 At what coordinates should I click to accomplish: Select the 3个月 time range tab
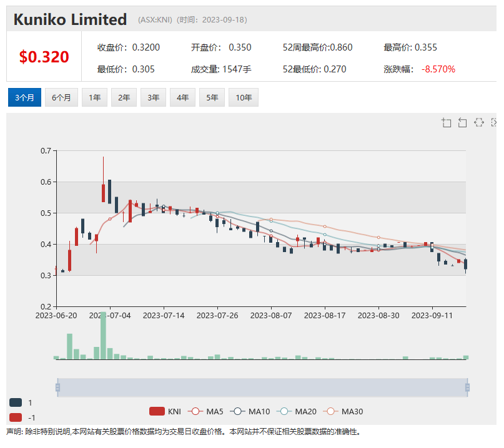pos(25,97)
